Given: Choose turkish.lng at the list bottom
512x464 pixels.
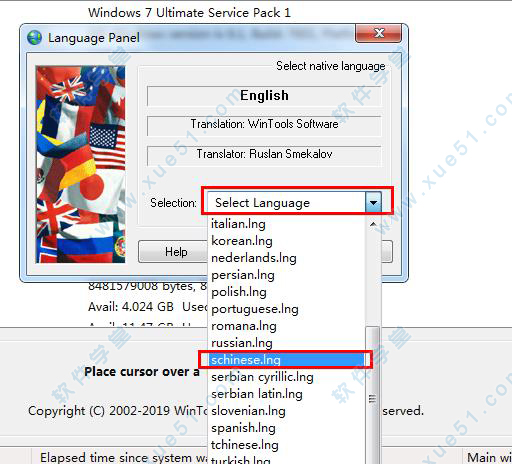Looking at the screenshot, I should pos(287,459).
